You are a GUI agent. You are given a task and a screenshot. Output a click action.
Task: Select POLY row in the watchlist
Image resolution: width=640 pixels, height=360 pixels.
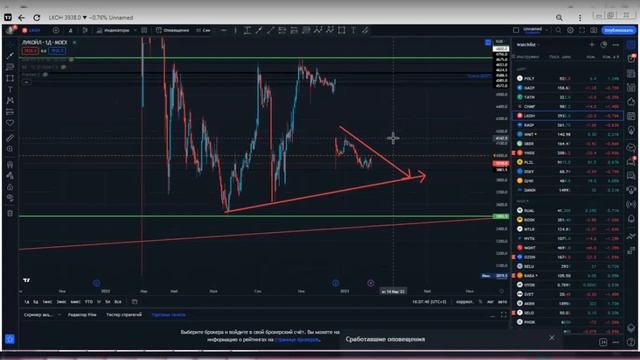point(568,78)
